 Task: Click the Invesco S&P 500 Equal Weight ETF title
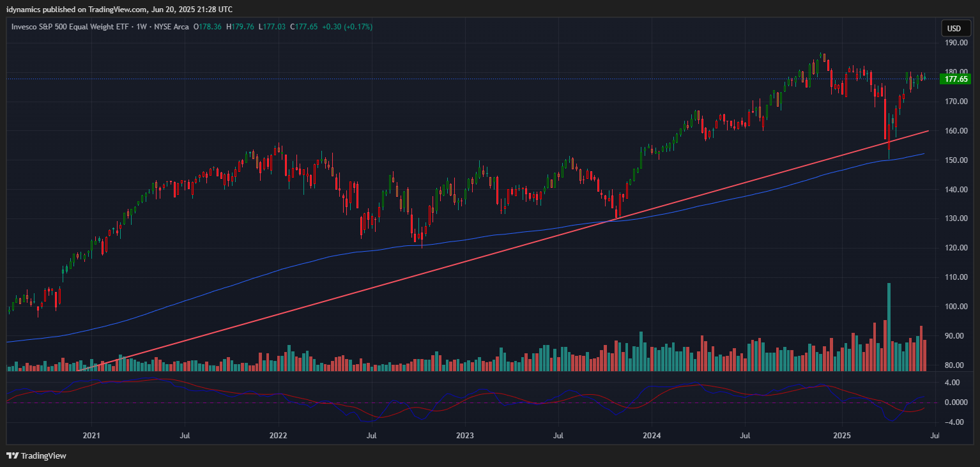click(x=70, y=27)
